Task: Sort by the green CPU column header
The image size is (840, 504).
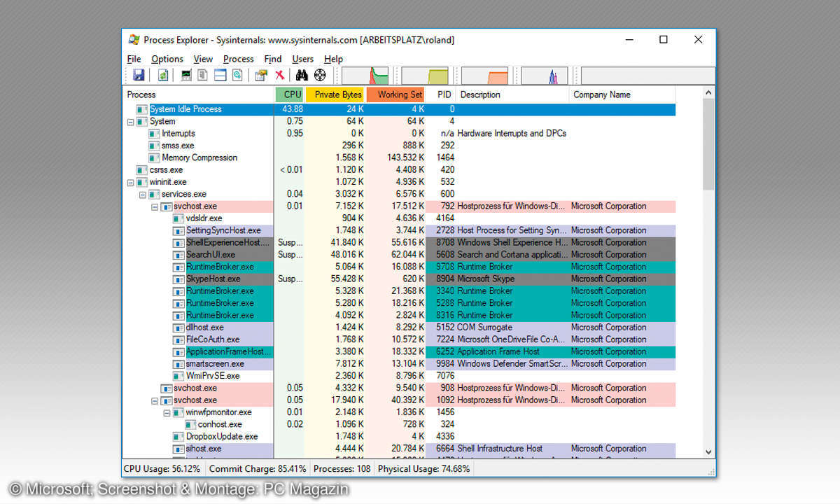Action: pos(290,94)
